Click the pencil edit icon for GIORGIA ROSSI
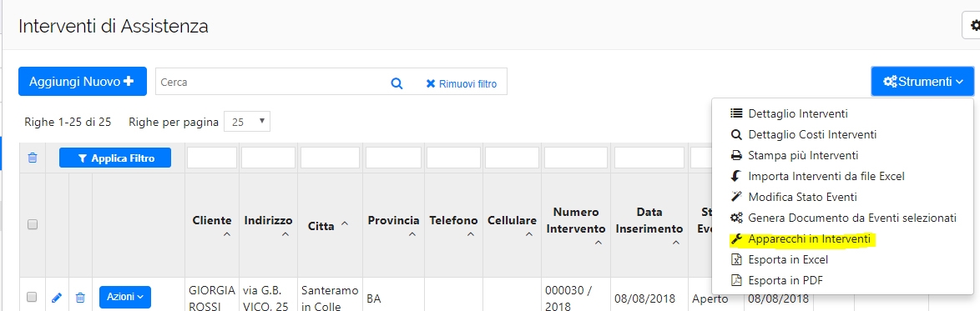 point(57,298)
